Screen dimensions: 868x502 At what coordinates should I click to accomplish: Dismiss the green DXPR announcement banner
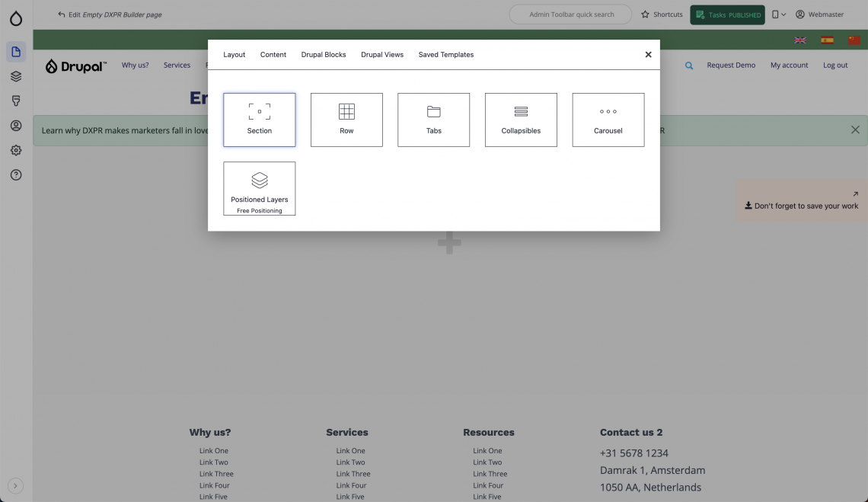pos(855,129)
